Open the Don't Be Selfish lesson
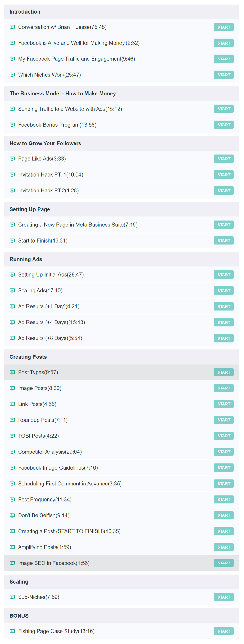244x644 pixels. (x=44, y=515)
